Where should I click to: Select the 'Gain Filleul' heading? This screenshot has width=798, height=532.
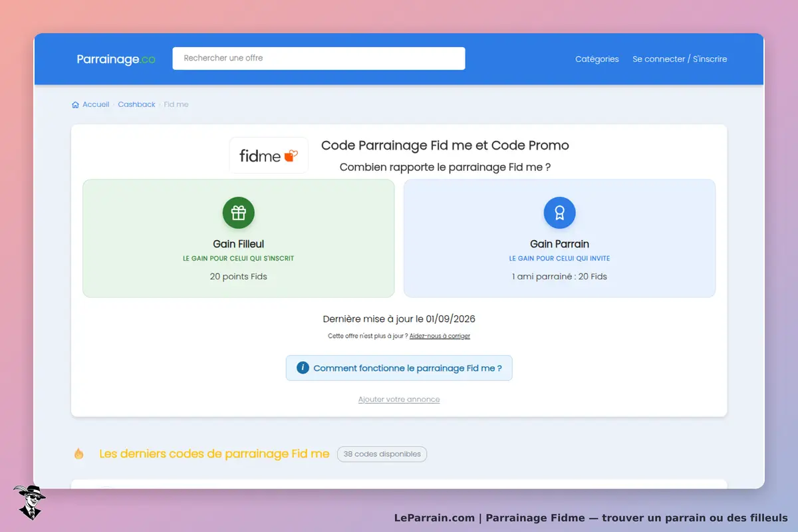click(239, 244)
